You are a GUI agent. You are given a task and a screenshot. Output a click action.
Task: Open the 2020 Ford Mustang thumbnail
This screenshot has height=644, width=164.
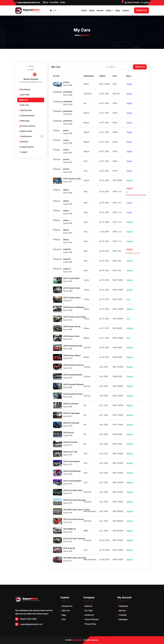(x=58, y=473)
